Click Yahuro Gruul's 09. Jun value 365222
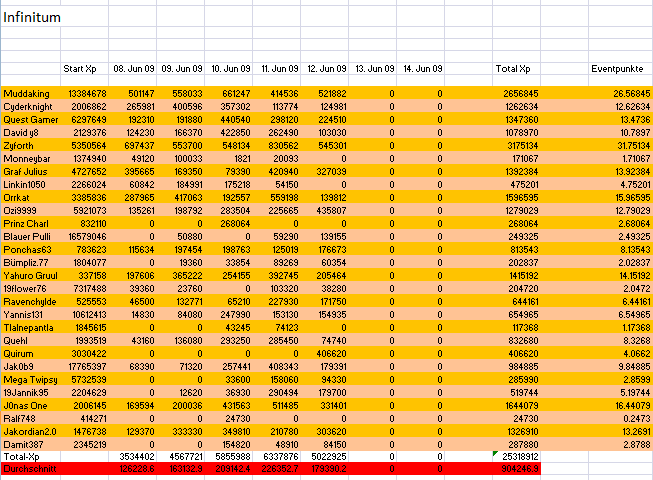 [187, 276]
